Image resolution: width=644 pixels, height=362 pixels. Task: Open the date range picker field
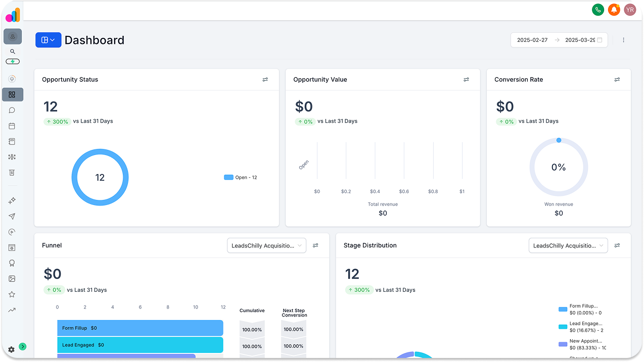click(x=559, y=40)
